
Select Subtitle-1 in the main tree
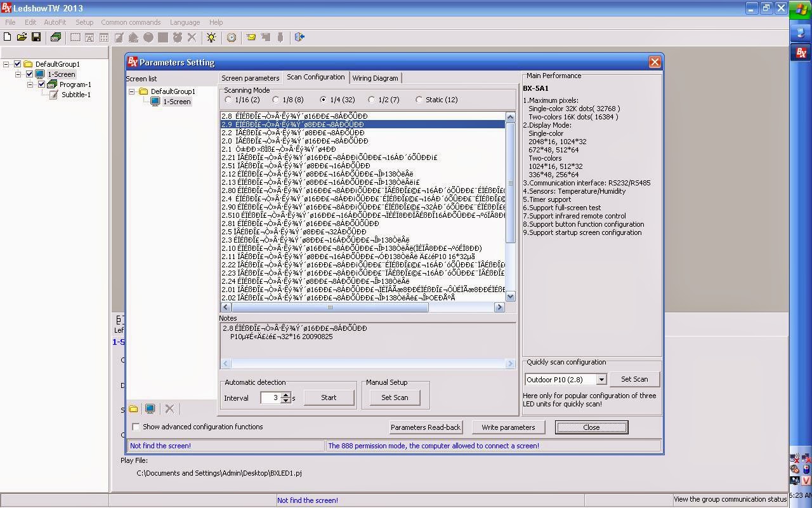click(76, 95)
